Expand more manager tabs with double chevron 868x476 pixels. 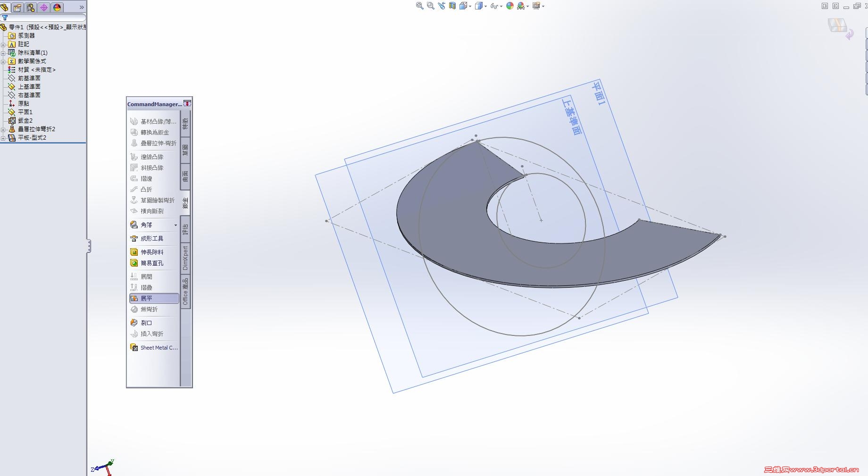[82, 8]
